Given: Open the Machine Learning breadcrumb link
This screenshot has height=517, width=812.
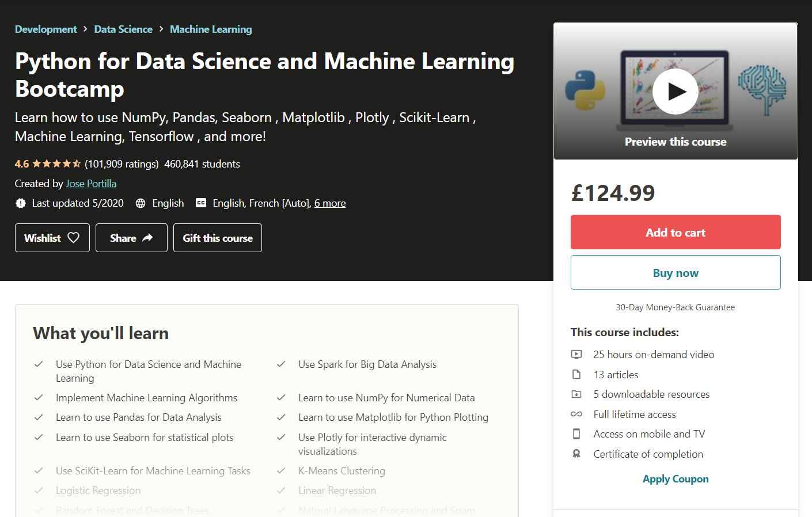Looking at the screenshot, I should [211, 29].
